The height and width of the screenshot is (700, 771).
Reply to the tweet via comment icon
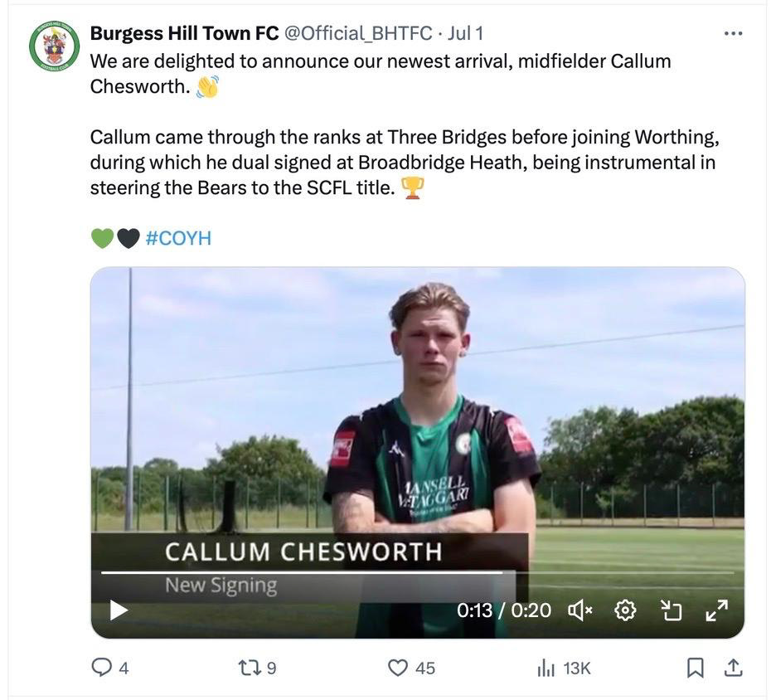point(102,667)
